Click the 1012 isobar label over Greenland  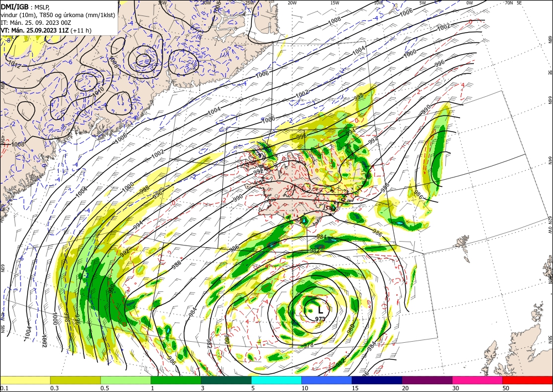[x=14, y=64]
